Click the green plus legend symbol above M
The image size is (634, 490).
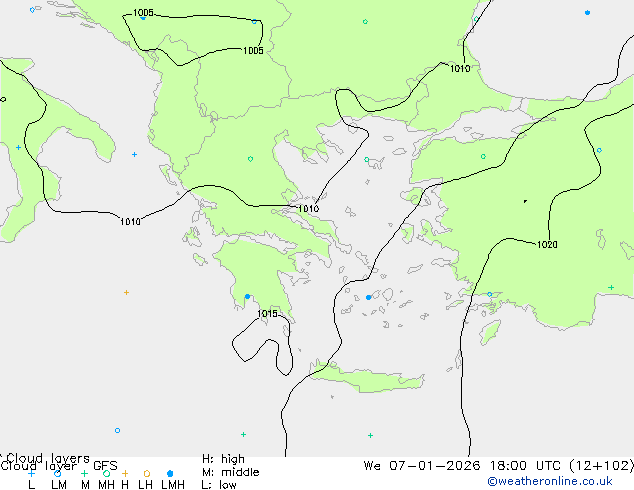tap(84, 473)
